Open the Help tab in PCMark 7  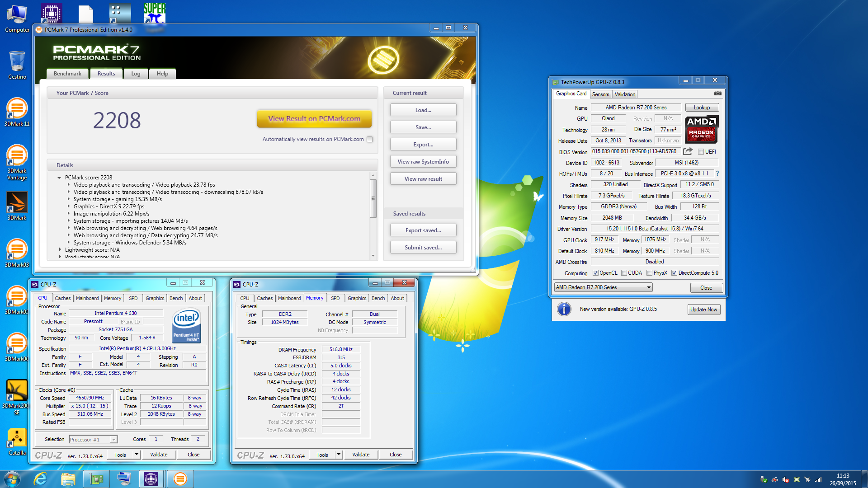point(162,74)
